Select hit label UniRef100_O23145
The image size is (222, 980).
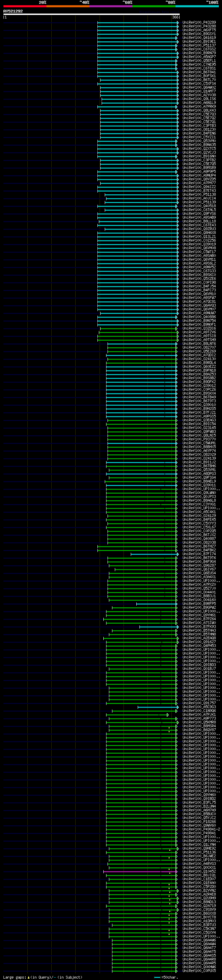pyautogui.click(x=199, y=428)
